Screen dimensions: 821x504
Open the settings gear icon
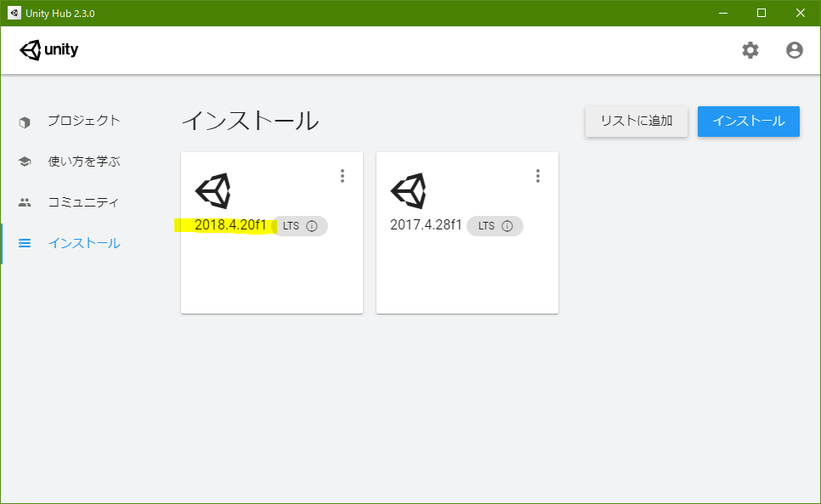pos(750,50)
